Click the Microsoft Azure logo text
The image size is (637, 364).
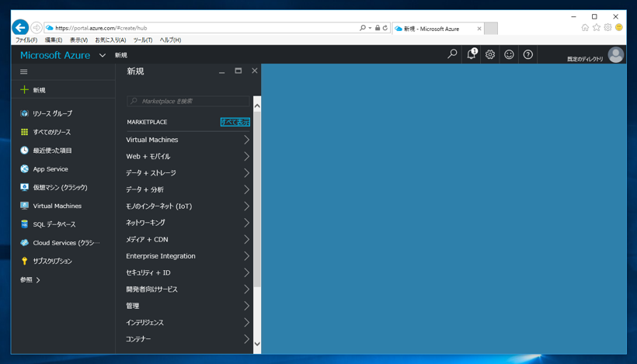55,55
